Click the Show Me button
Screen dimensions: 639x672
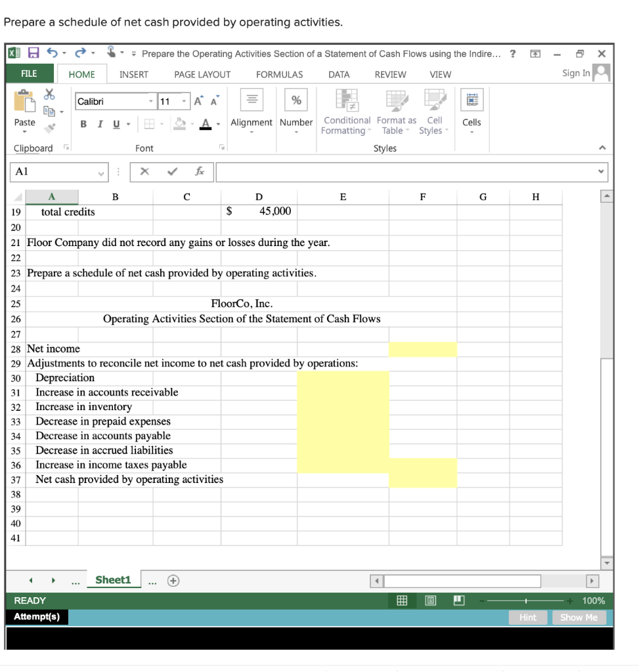pyautogui.click(x=578, y=617)
